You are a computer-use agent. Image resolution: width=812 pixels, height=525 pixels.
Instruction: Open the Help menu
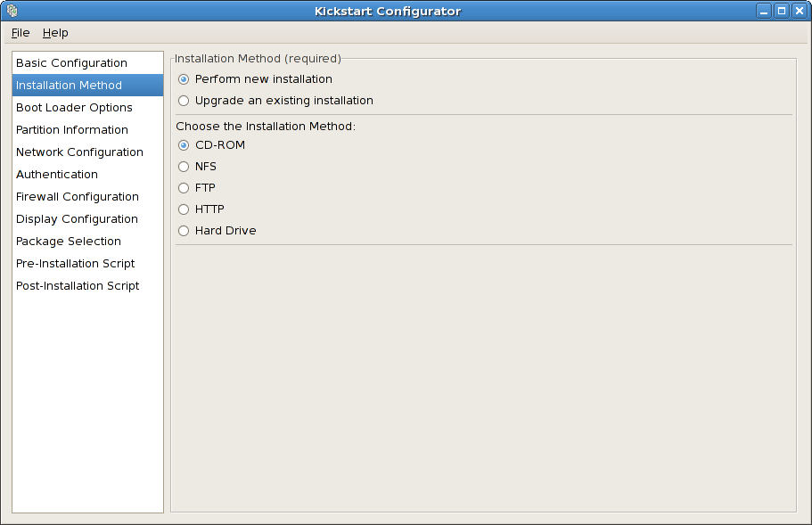pyautogui.click(x=55, y=33)
